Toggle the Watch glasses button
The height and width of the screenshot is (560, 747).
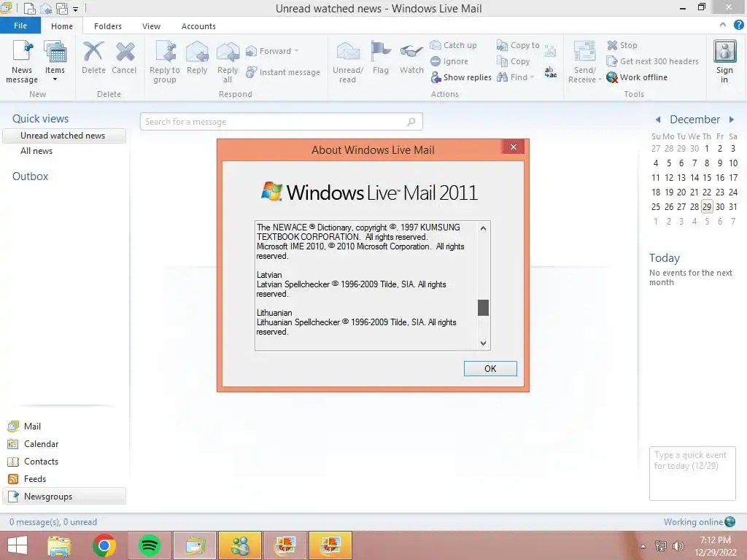411,58
